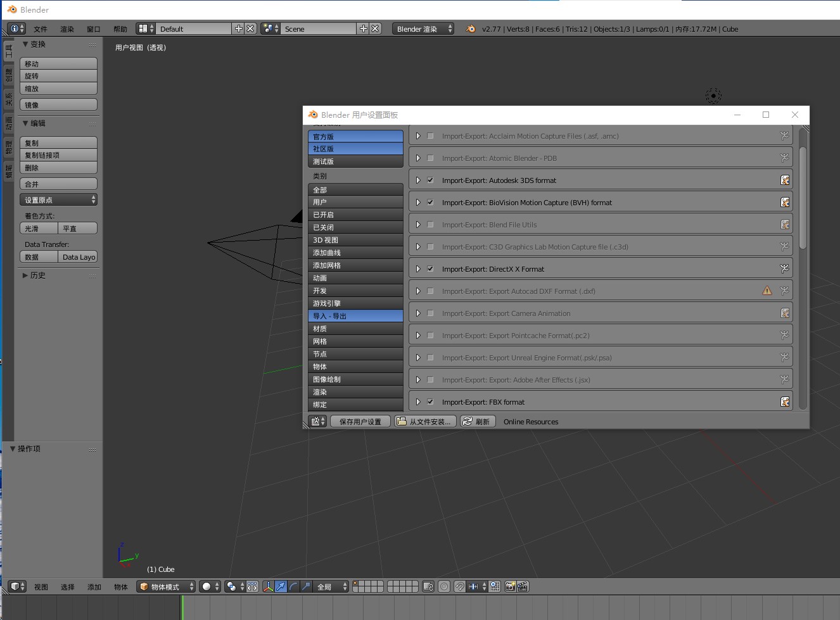Delete the current Scene with X icon

376,28
